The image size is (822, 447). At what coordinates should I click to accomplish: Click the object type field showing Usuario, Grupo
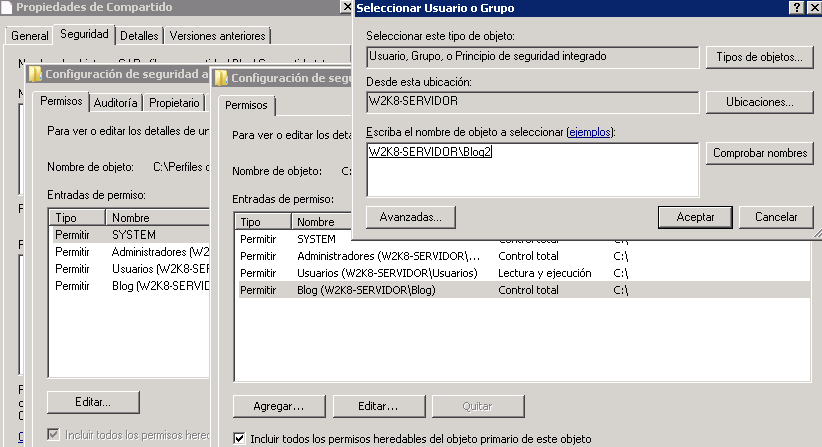point(533,57)
